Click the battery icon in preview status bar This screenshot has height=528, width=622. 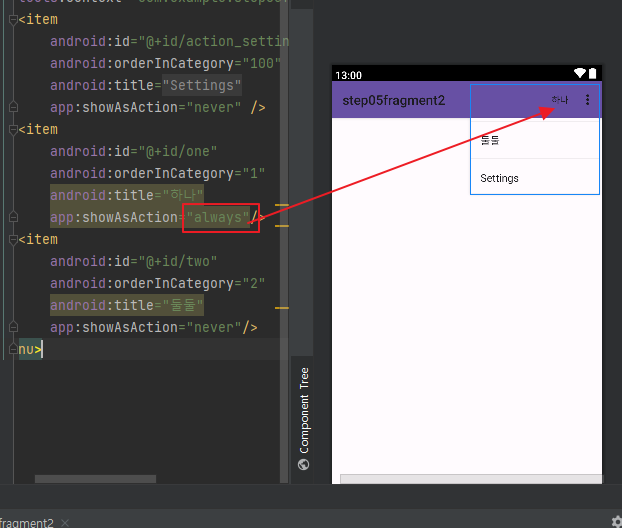[593, 73]
